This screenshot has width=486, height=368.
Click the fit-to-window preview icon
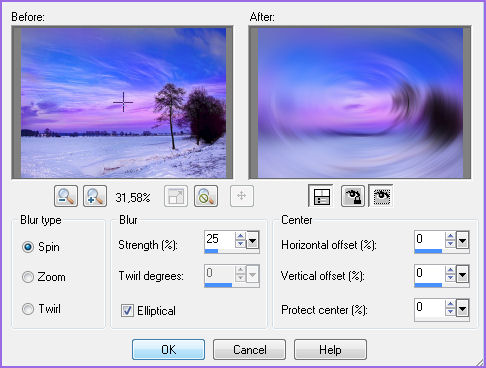pos(176,196)
